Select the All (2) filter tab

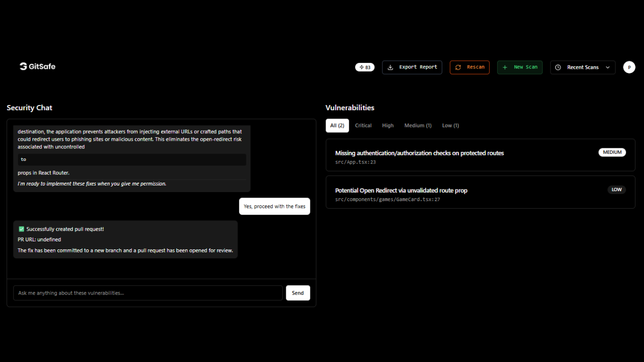pos(337,125)
